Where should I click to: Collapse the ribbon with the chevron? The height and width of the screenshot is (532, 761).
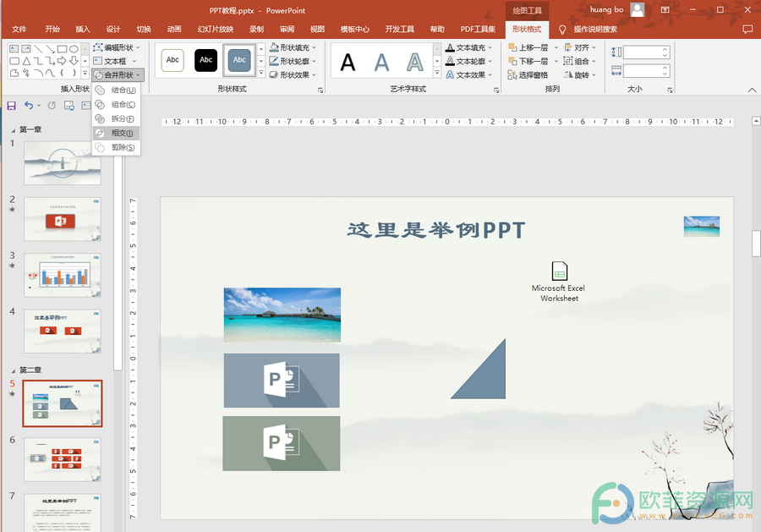752,90
